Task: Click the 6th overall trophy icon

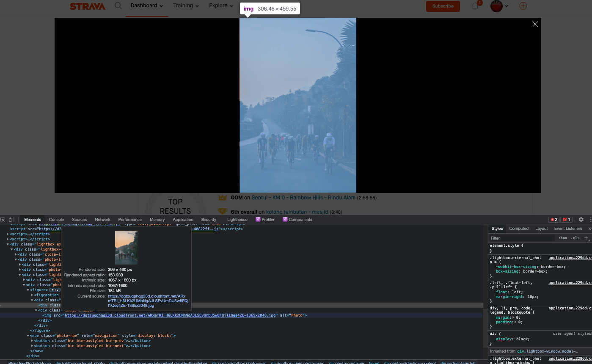Action: 223,211
